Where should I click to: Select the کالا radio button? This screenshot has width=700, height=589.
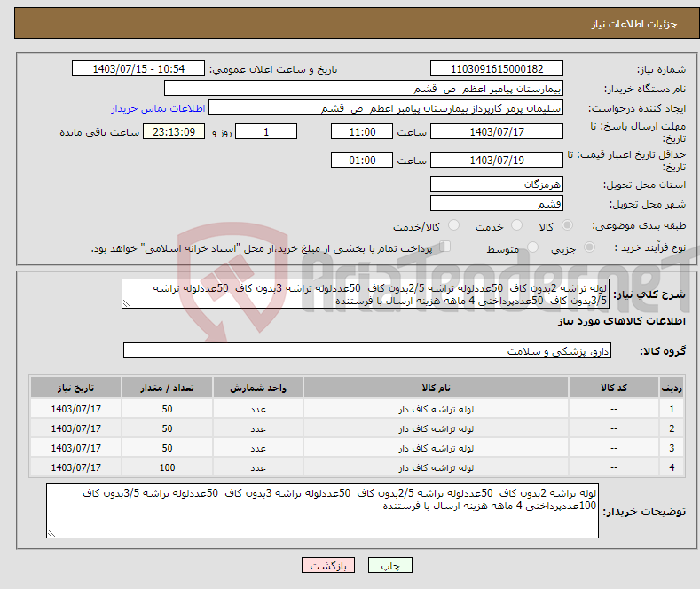pos(567,225)
